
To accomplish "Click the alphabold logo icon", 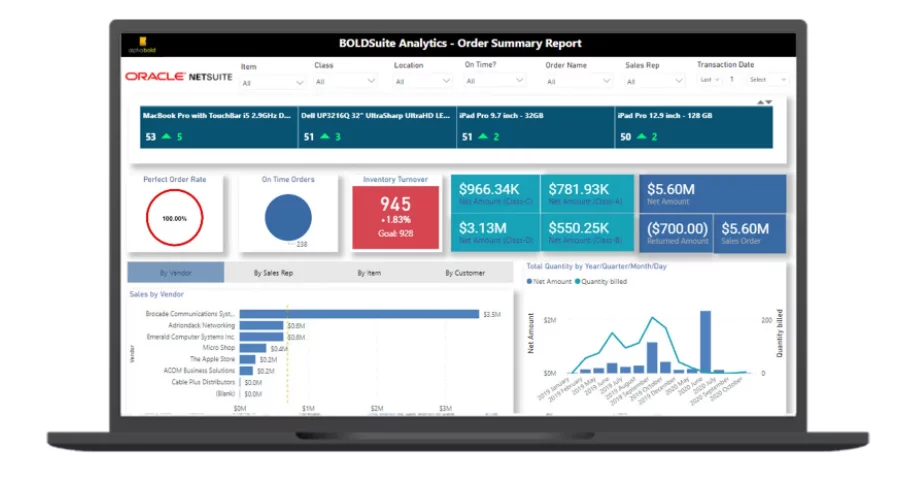I will point(142,44).
